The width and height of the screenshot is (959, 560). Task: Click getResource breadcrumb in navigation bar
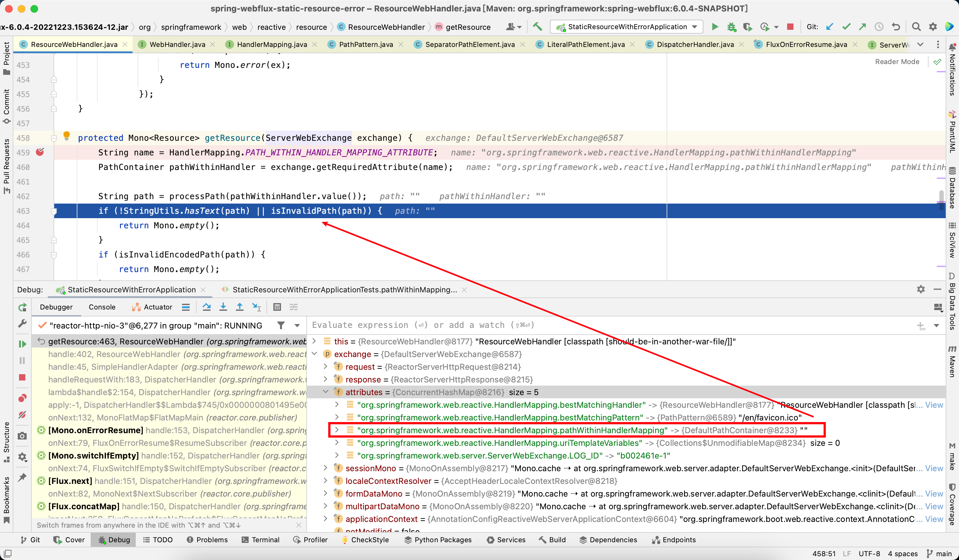(x=468, y=27)
